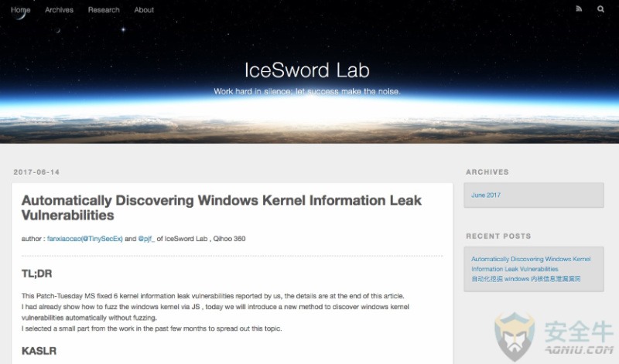Viewport: 619px width, 364px height.
Task: Click the IceSword Lab site title
Action: click(x=306, y=70)
